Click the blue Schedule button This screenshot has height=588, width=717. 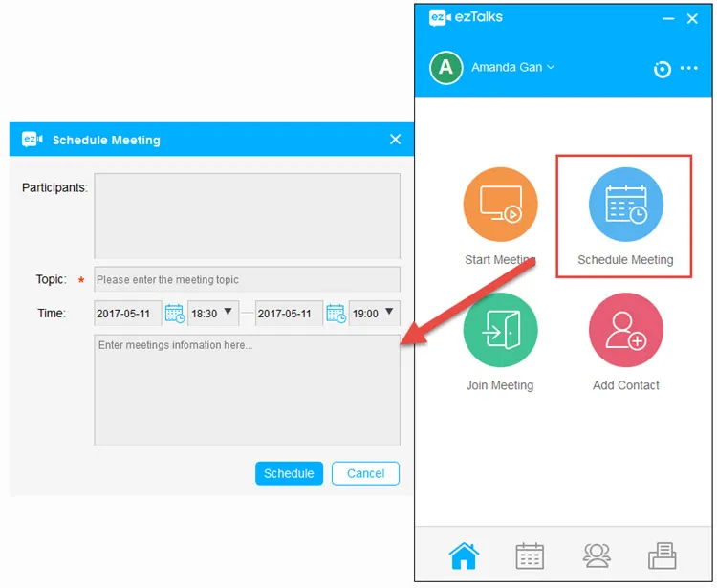pos(289,473)
